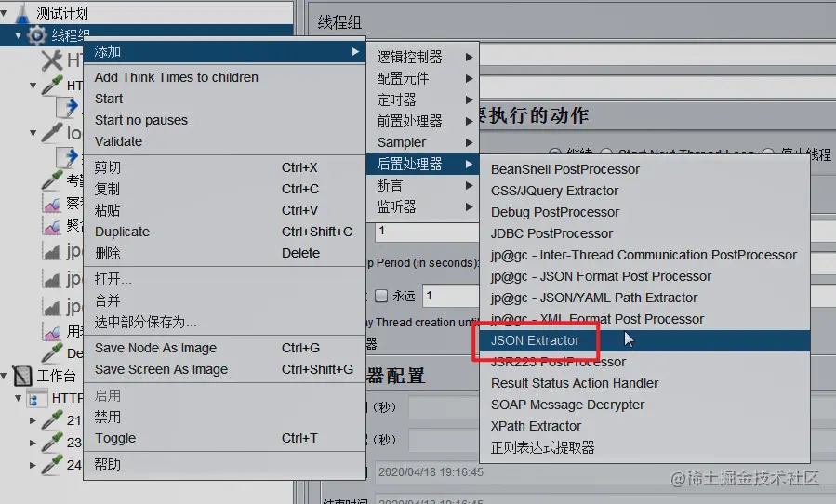836x504 pixels.
Task: Select the blue arrow document icon under HT sampler
Action: [68, 107]
